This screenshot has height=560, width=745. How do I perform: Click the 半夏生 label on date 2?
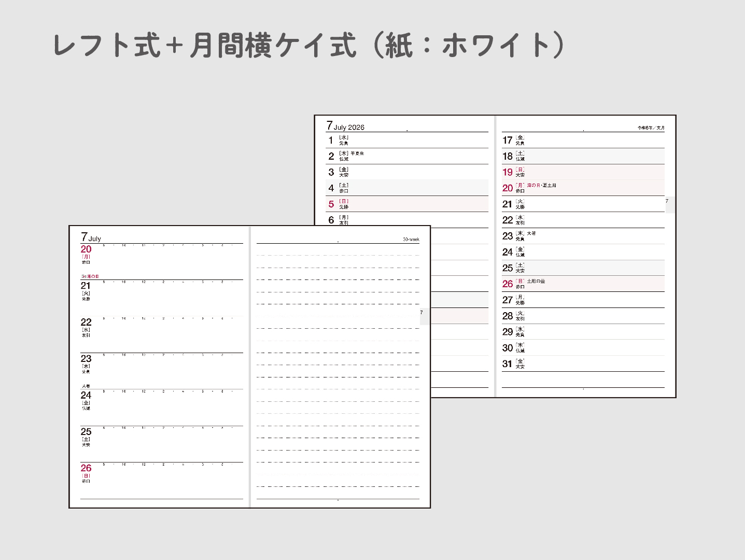(x=357, y=153)
